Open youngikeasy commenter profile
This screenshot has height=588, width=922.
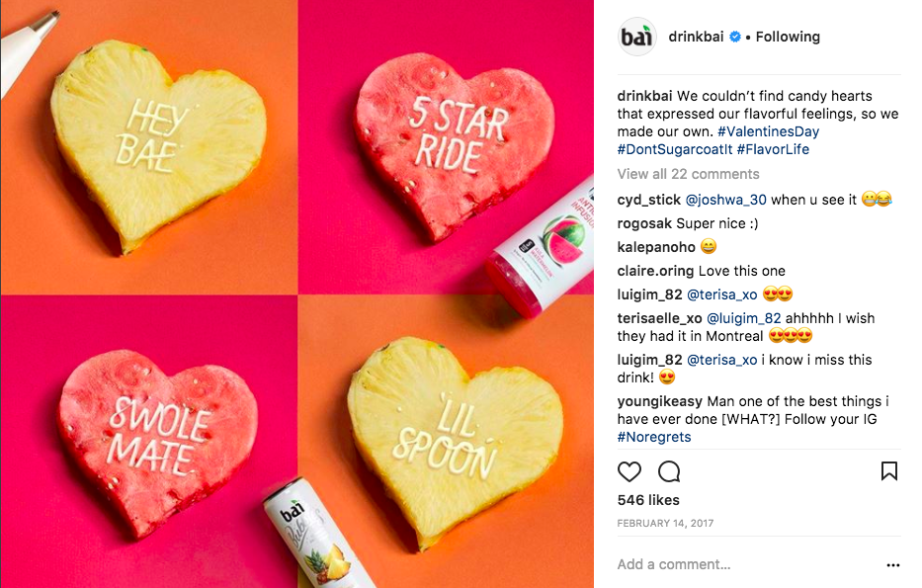[660, 401]
